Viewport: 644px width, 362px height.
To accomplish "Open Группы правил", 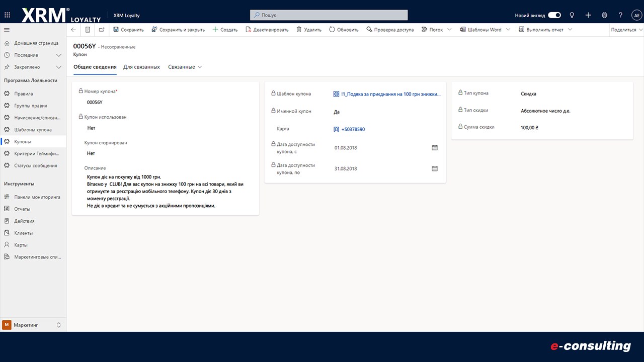I will tap(33, 106).
